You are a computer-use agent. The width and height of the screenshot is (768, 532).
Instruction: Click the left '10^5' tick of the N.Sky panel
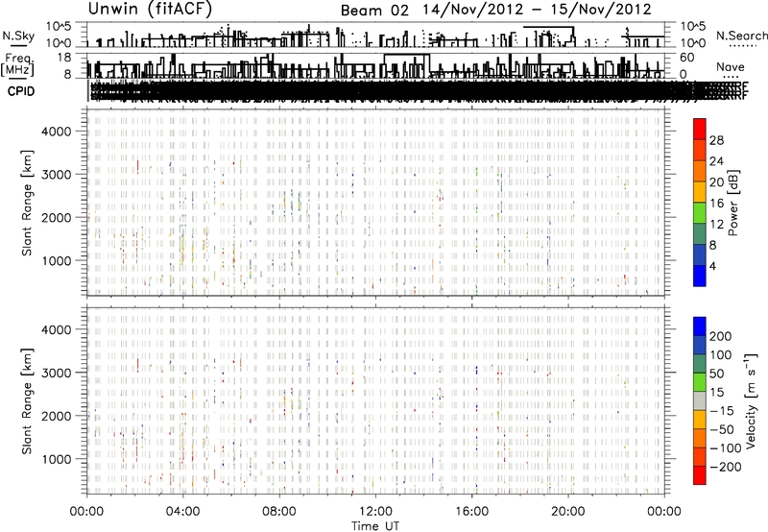pos(59,27)
